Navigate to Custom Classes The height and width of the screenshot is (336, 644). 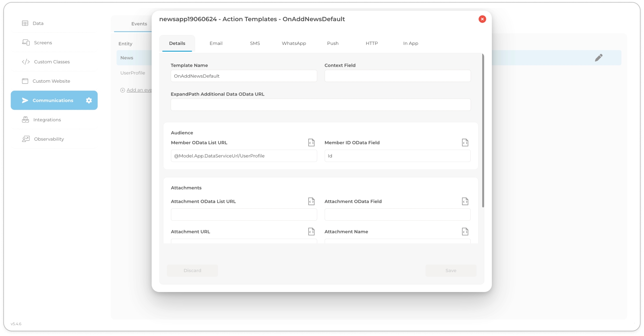click(52, 62)
